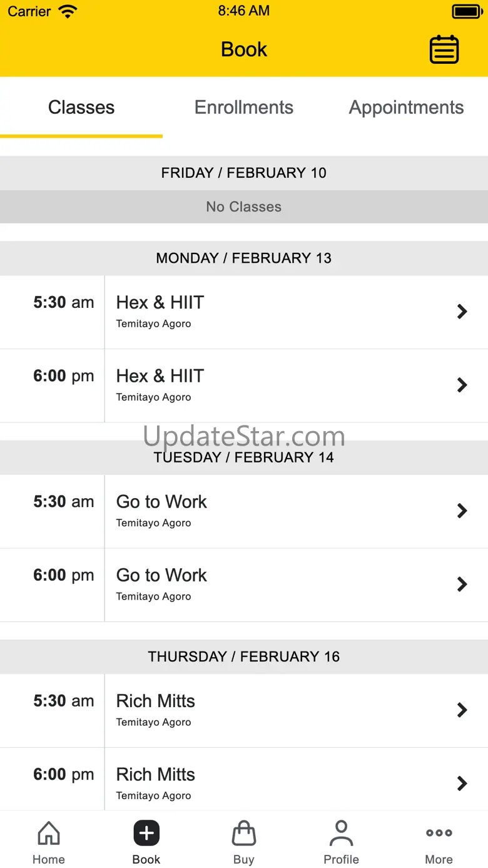Open the Buy shopping bag icon
This screenshot has height=868, width=488.
tap(244, 833)
